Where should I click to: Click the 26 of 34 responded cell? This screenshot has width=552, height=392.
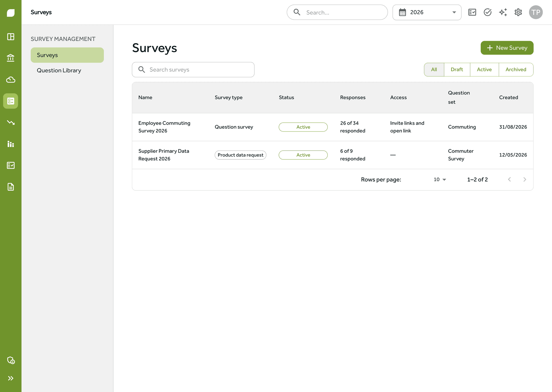point(352,127)
